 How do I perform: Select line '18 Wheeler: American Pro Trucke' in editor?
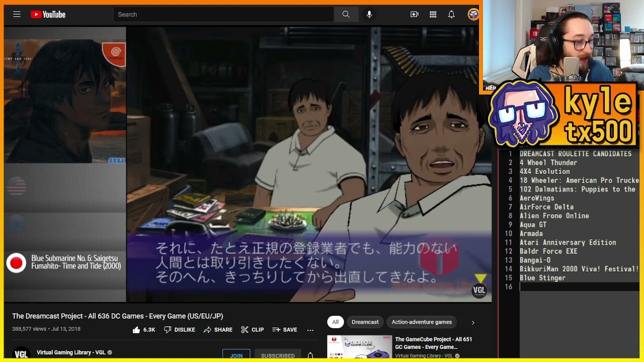[x=580, y=180]
